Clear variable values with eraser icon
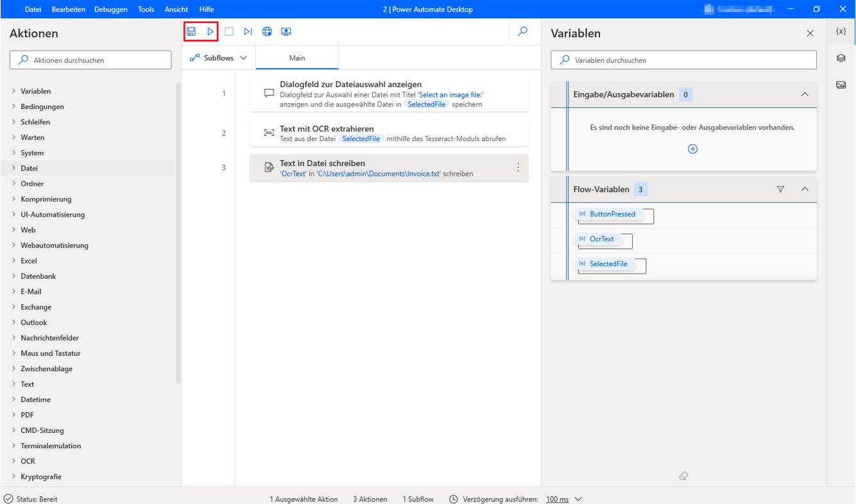The width and height of the screenshot is (856, 504). point(683,476)
